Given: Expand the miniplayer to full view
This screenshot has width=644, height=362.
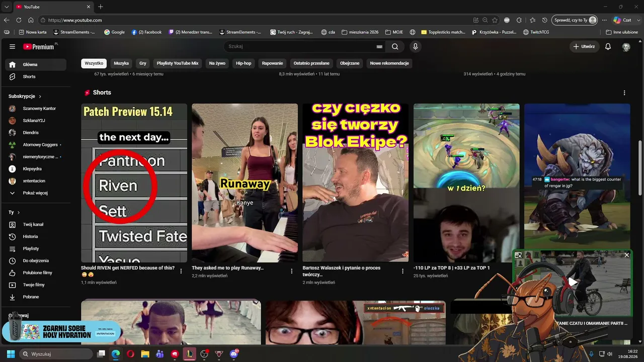Looking at the screenshot, I should [x=518, y=255].
